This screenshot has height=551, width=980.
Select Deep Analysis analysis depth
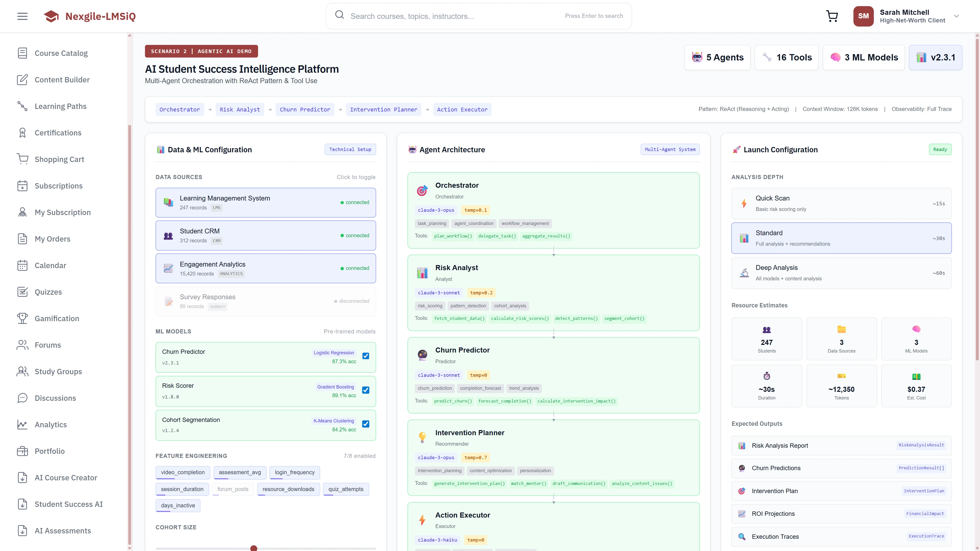pyautogui.click(x=841, y=272)
